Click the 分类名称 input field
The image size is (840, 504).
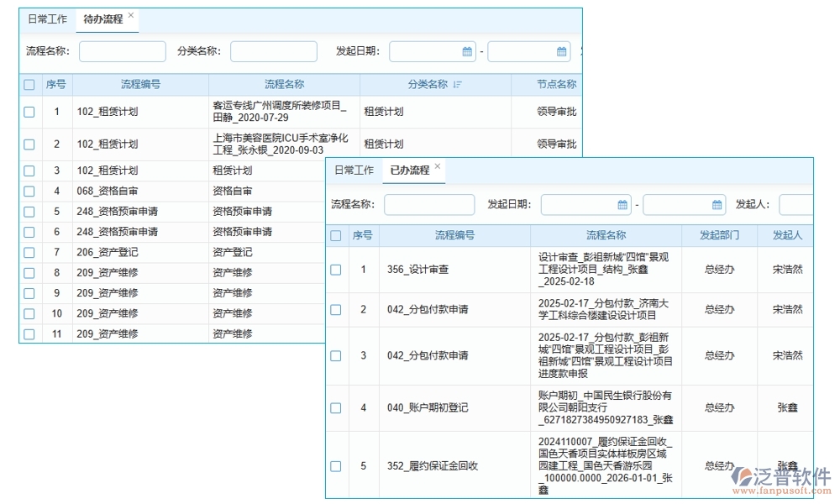pyautogui.click(x=276, y=51)
